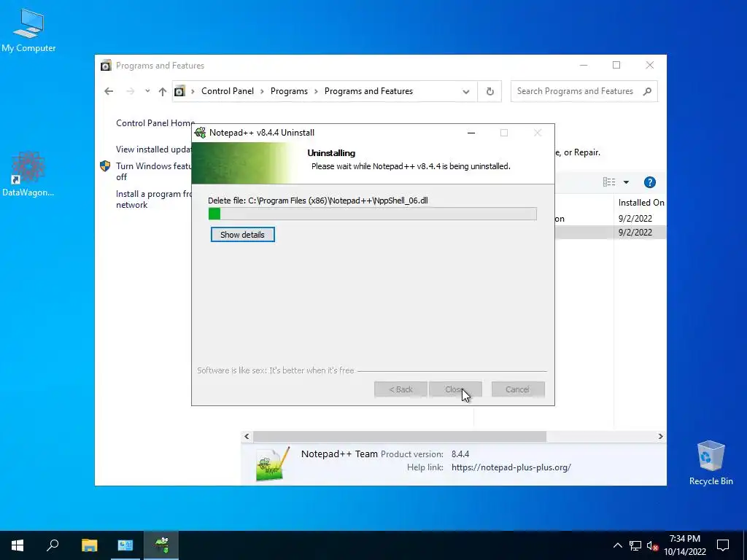Select the Notepad++ uninstaller taskbar icon
Viewport: 747px width, 560px height.
[161, 545]
